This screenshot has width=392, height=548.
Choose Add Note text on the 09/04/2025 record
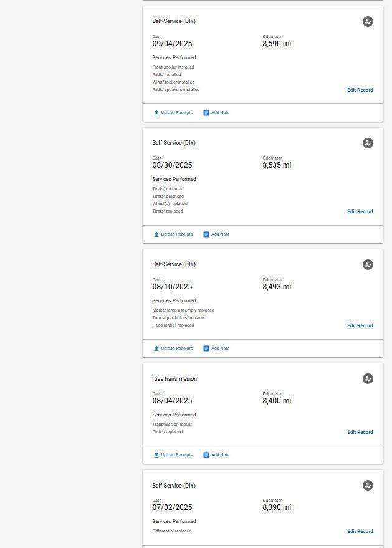220,113
